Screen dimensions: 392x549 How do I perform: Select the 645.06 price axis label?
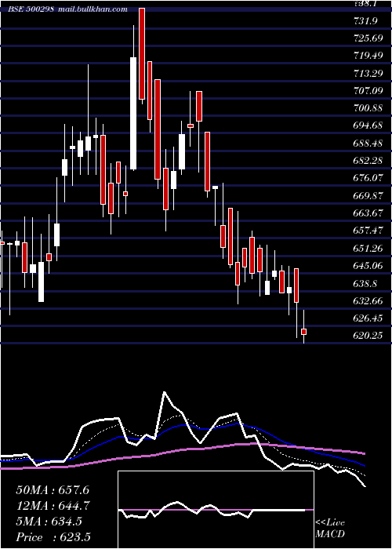tap(368, 265)
